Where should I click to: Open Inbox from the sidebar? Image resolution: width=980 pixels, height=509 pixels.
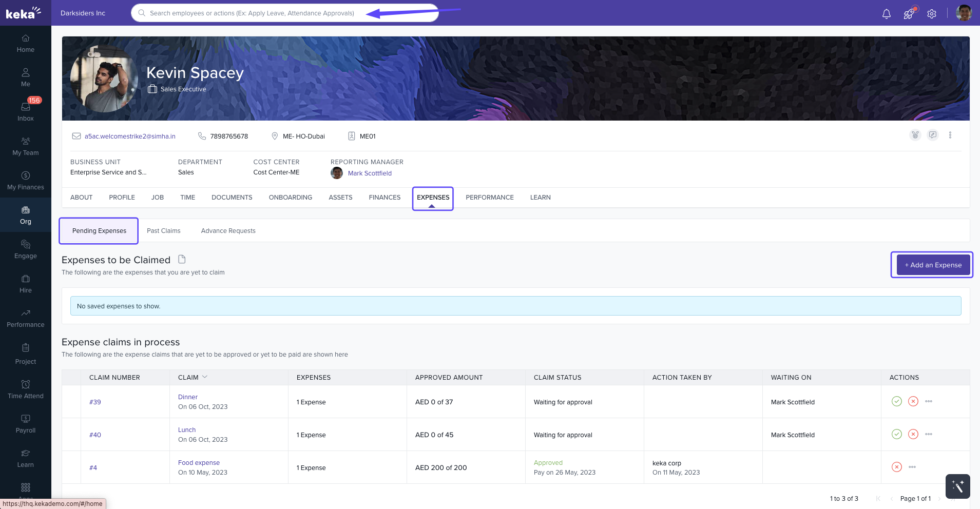pos(26,111)
